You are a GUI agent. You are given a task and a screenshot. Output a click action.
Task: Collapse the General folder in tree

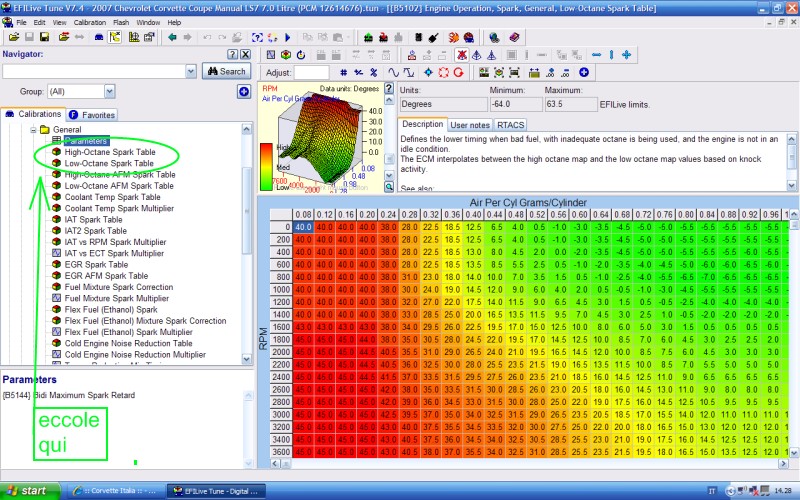(33, 130)
